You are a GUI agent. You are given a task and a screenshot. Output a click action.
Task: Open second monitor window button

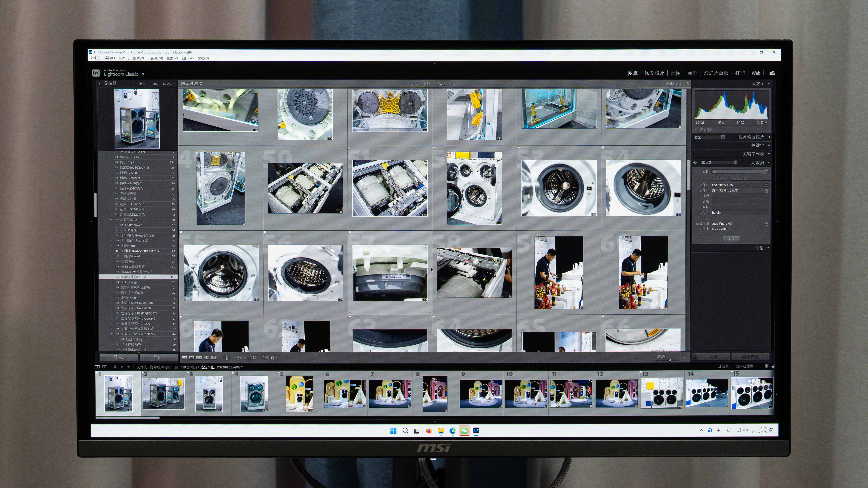click(x=105, y=367)
